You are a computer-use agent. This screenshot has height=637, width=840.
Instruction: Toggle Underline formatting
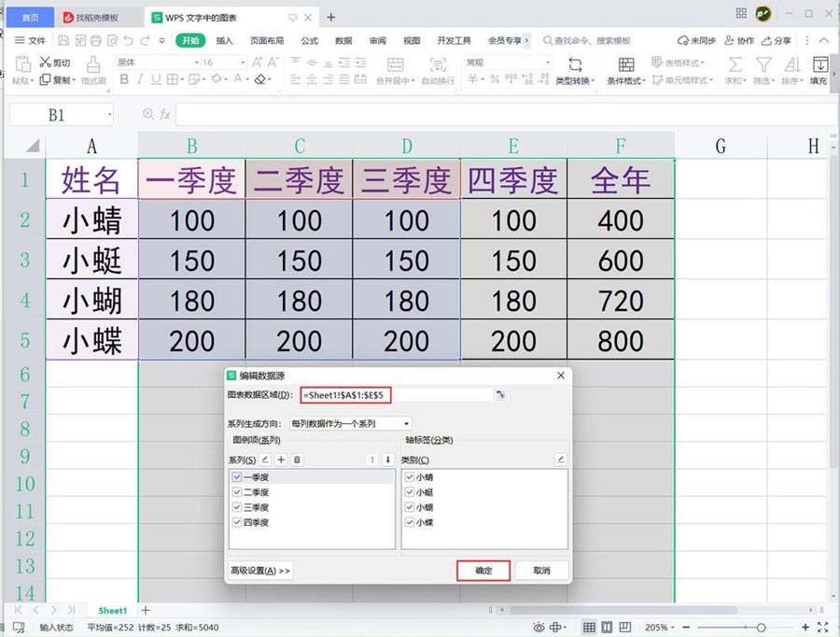(x=155, y=79)
